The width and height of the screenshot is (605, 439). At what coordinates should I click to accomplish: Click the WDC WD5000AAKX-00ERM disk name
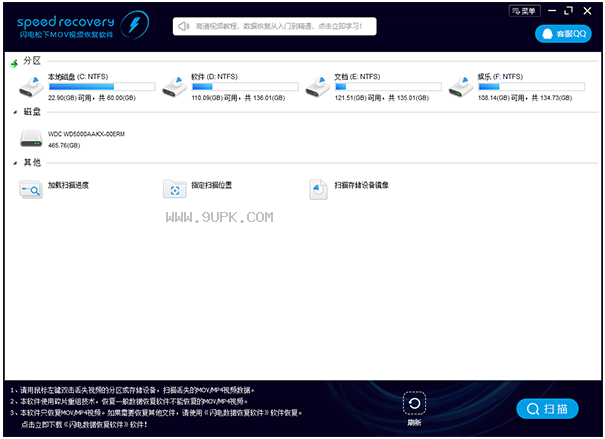86,134
